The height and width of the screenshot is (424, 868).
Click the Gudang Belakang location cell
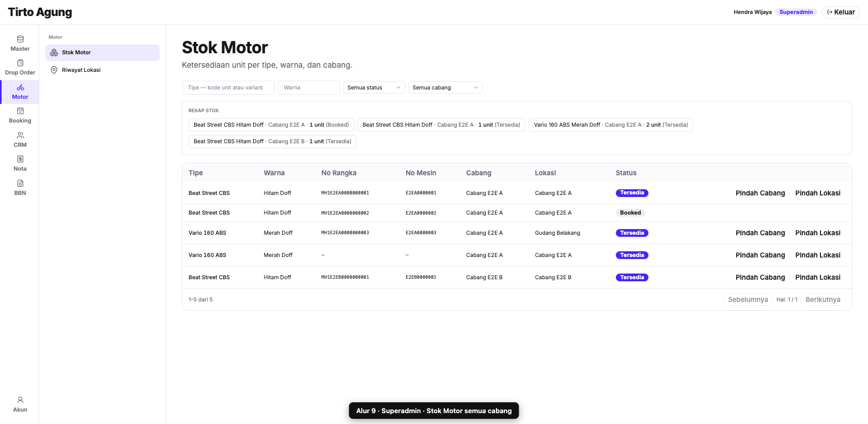pos(557,233)
